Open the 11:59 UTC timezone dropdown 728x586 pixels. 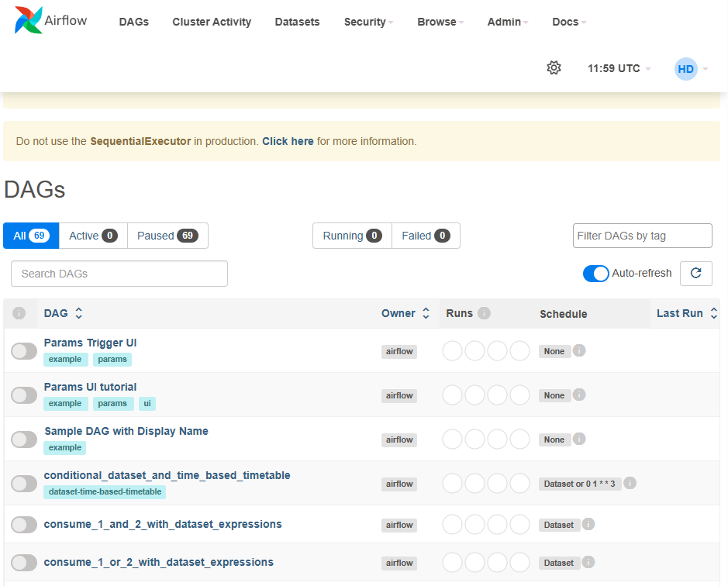(619, 68)
